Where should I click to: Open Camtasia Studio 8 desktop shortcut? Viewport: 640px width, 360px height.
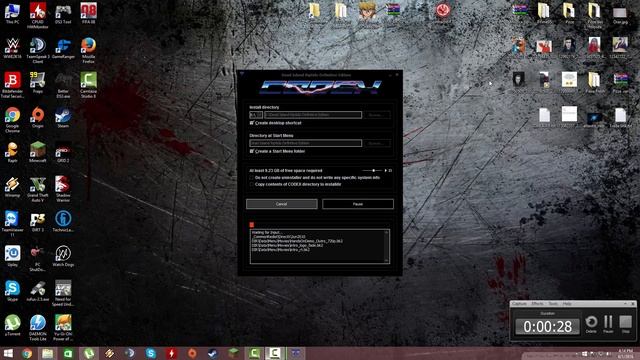coord(88,84)
